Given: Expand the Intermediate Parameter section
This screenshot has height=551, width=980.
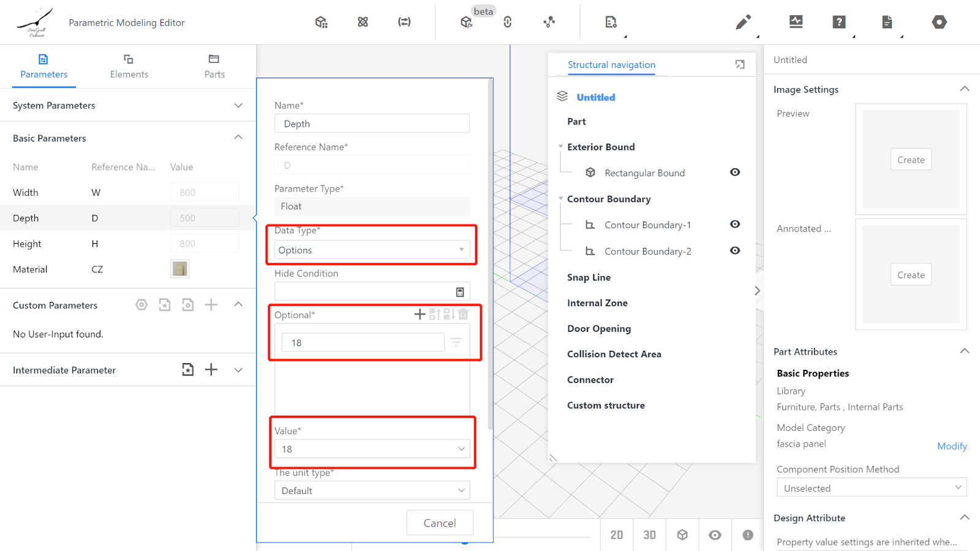Looking at the screenshot, I should pyautogui.click(x=238, y=370).
